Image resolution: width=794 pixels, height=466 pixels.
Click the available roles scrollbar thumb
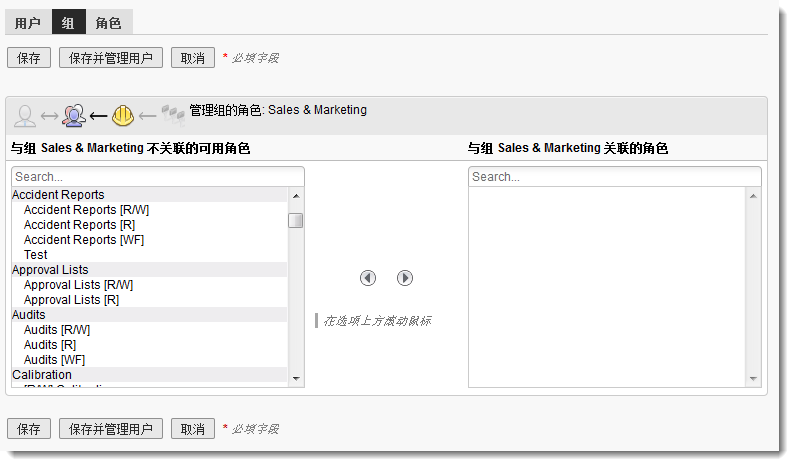point(296,220)
